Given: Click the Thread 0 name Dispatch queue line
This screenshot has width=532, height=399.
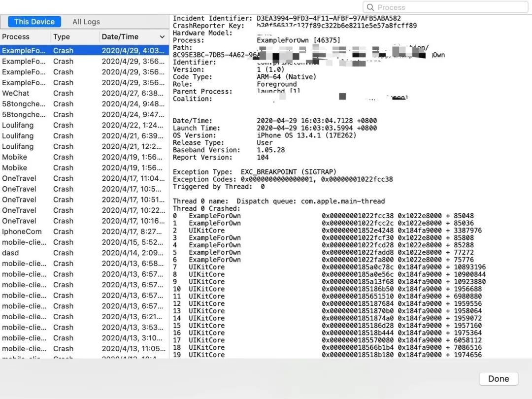Looking at the screenshot, I should click(x=278, y=201).
